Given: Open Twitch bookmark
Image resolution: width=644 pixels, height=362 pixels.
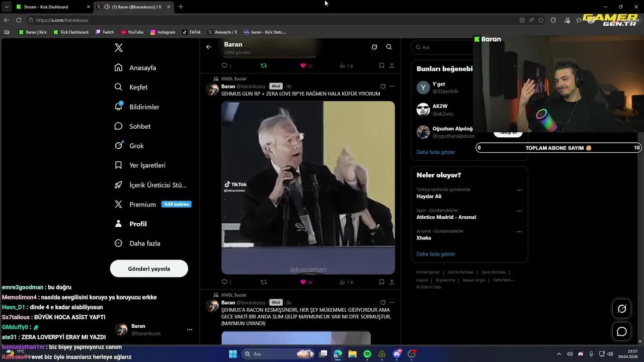Looking at the screenshot, I should tap(105, 32).
